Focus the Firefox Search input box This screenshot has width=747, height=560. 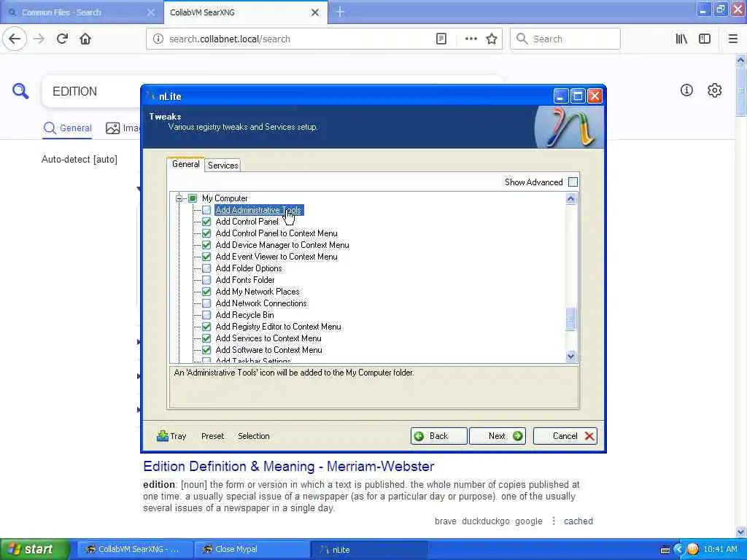[x=565, y=39]
